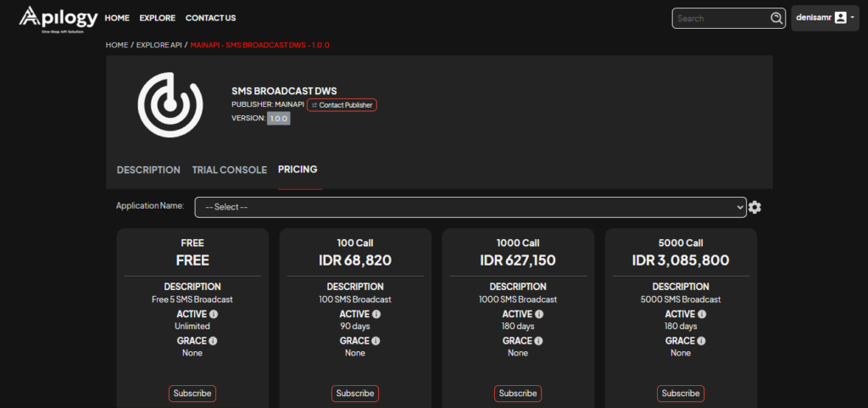
Task: Click the text 1000 SMS Broadcast
Action: [518, 299]
